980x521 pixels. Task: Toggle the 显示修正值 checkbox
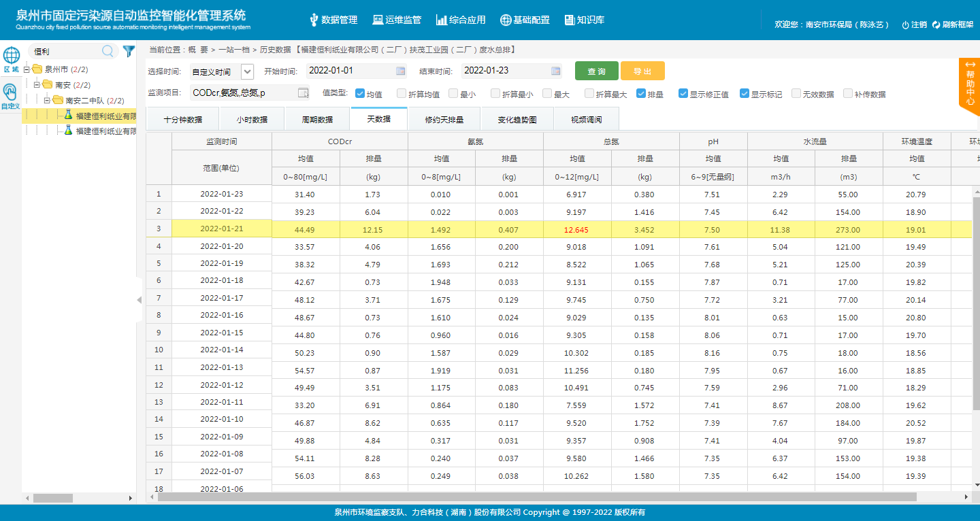pos(683,94)
